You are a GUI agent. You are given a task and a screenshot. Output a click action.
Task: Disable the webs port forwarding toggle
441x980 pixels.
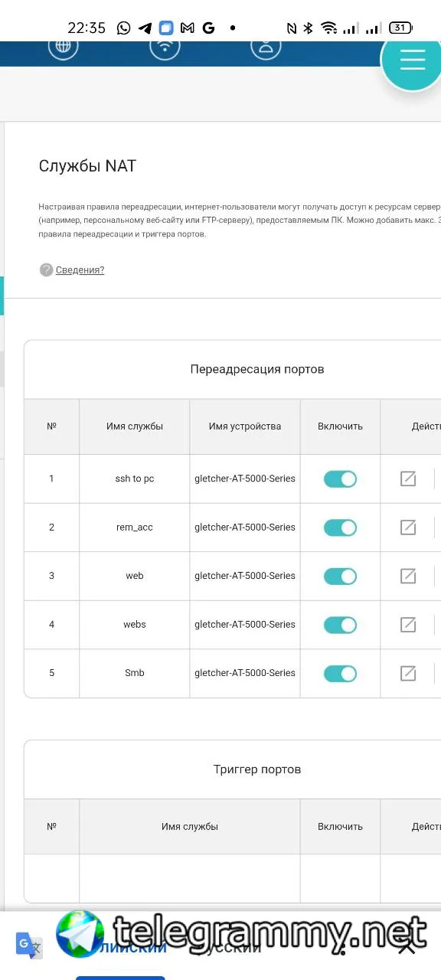click(x=340, y=625)
